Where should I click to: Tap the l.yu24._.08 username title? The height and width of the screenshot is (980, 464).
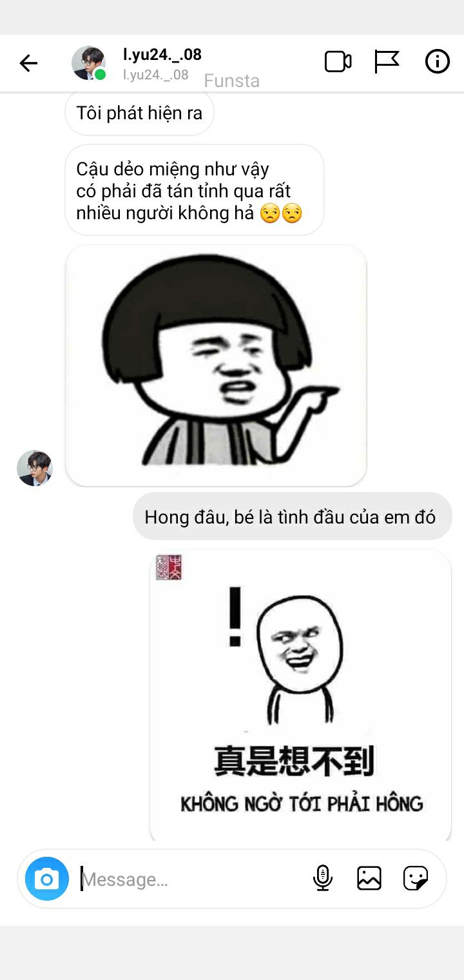(162, 54)
